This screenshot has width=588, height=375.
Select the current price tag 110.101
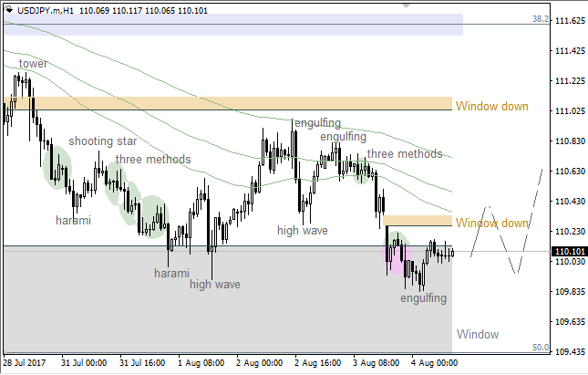click(x=570, y=252)
